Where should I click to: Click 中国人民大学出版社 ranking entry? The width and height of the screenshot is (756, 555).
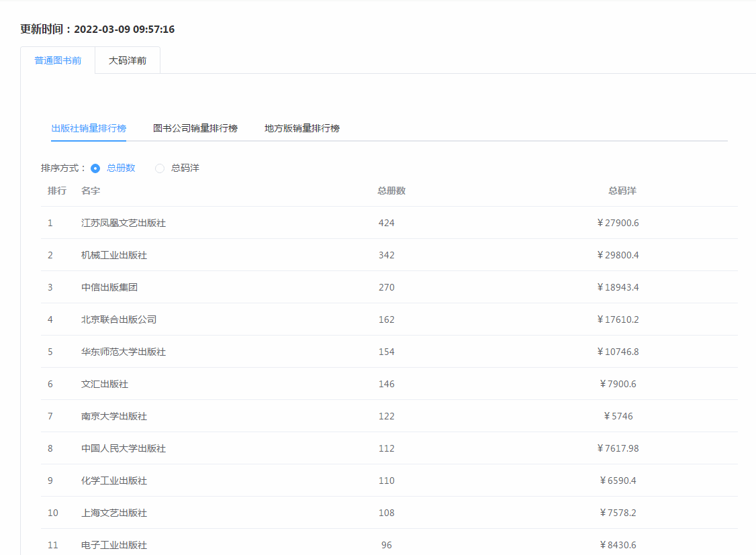pyautogui.click(x=124, y=448)
